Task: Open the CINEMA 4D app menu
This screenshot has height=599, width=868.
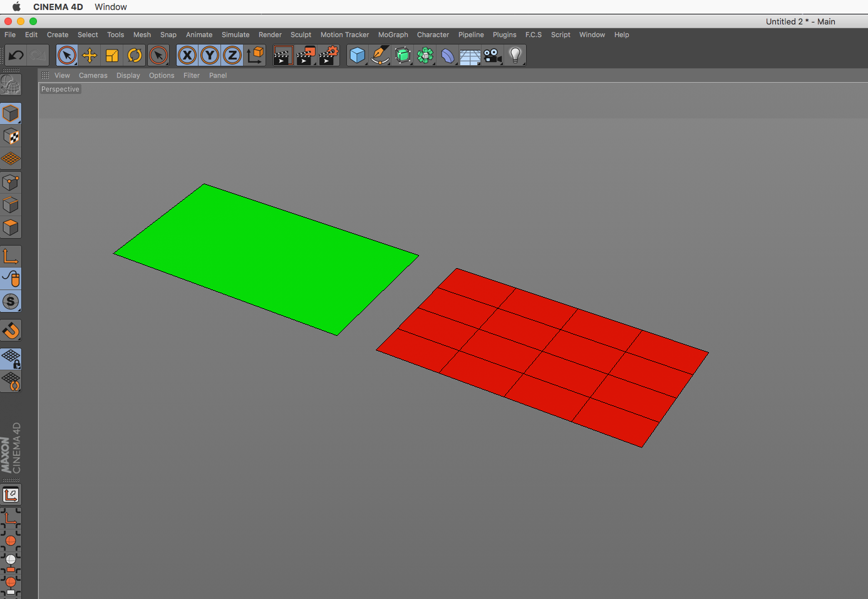Action: tap(58, 7)
